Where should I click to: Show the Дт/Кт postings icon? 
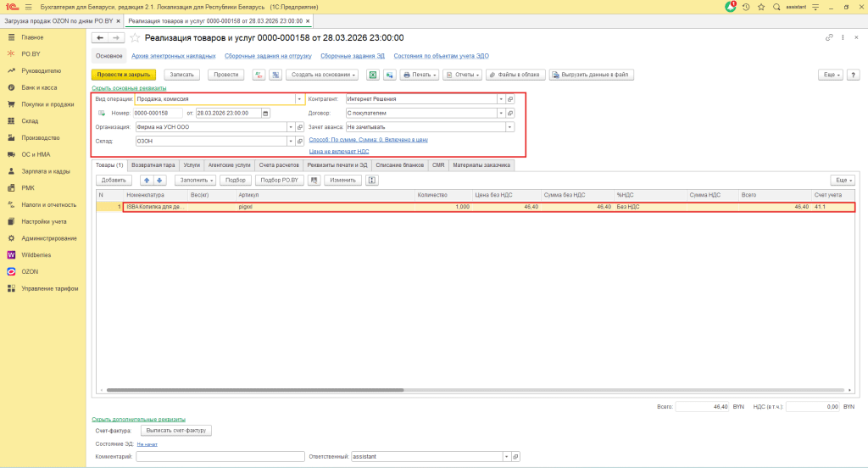click(x=259, y=75)
